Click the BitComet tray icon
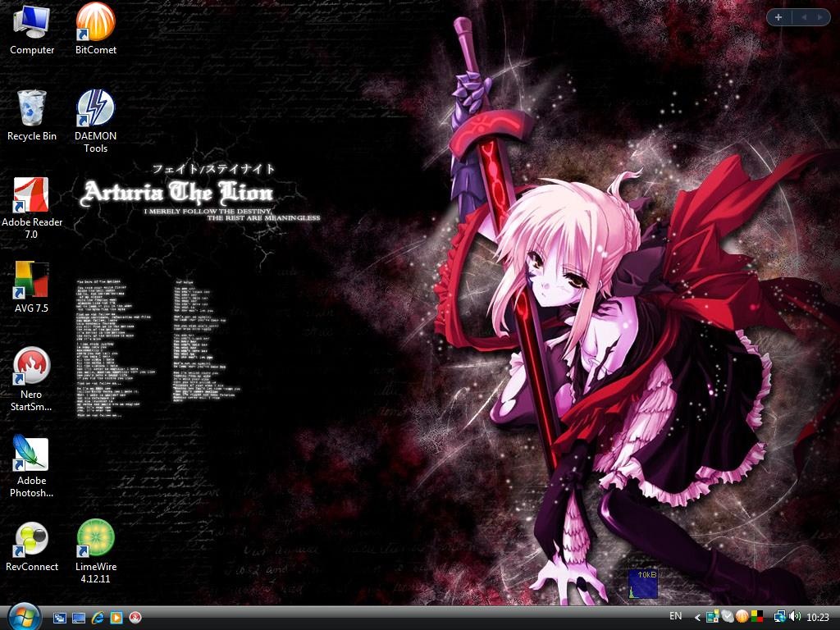840x630 pixels. point(742,617)
